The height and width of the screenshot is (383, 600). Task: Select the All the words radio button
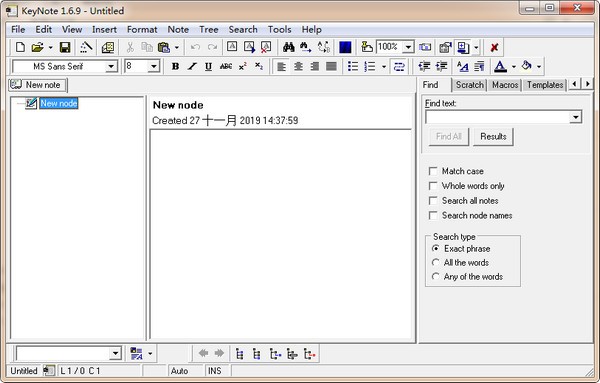pos(435,262)
